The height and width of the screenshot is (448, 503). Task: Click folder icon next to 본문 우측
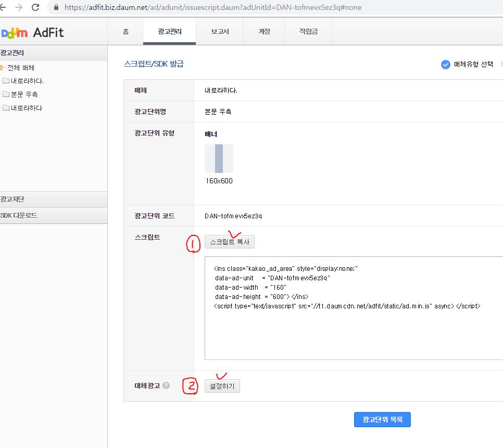tap(6, 94)
